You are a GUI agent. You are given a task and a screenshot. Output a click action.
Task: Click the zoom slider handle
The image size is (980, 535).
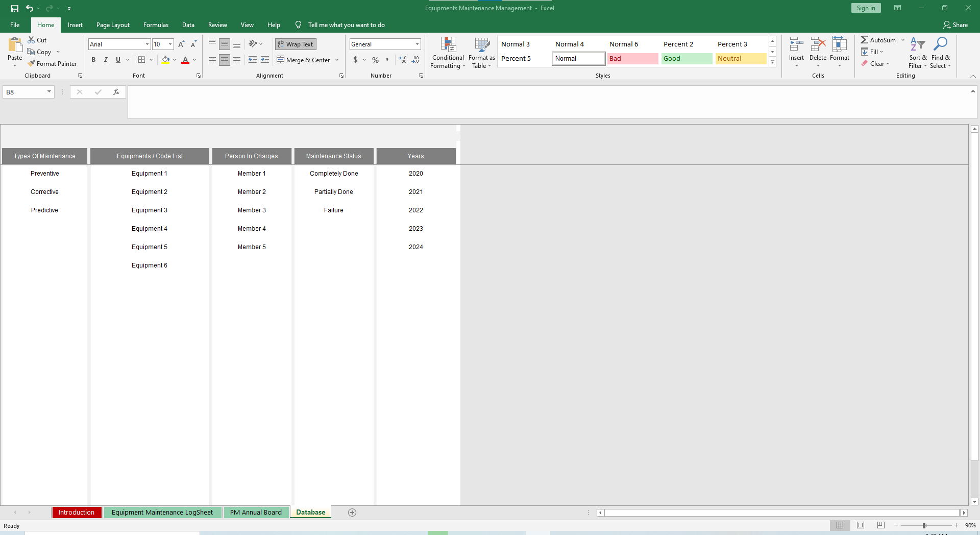tap(924, 525)
